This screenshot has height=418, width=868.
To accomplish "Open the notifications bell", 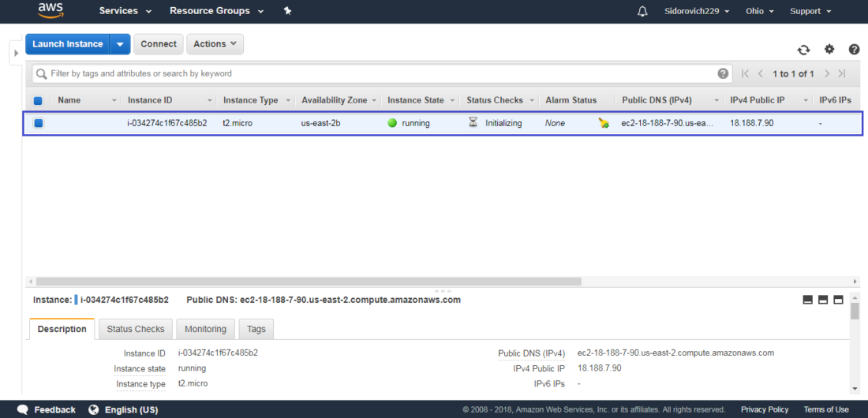I will pos(642,11).
